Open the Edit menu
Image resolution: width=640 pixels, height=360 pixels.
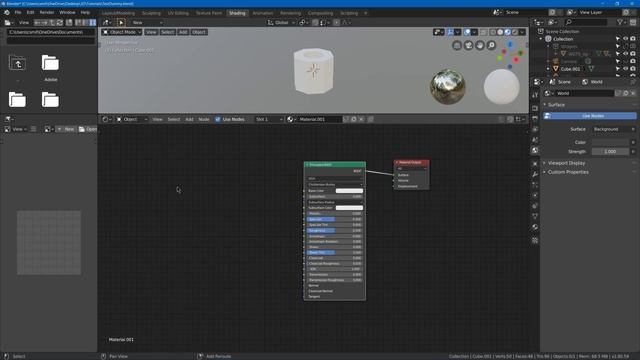(x=31, y=13)
